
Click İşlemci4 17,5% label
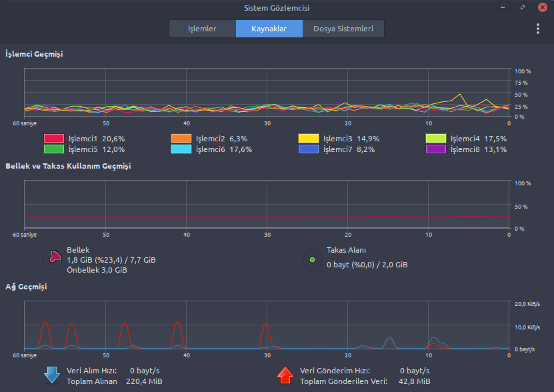point(479,139)
